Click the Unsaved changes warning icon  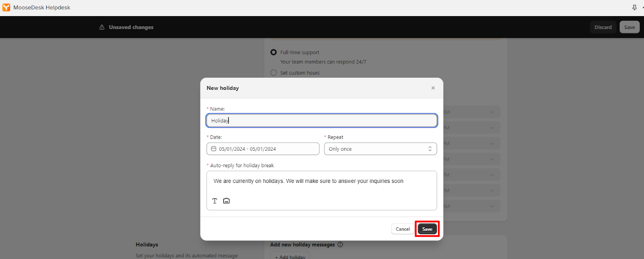[102, 27]
